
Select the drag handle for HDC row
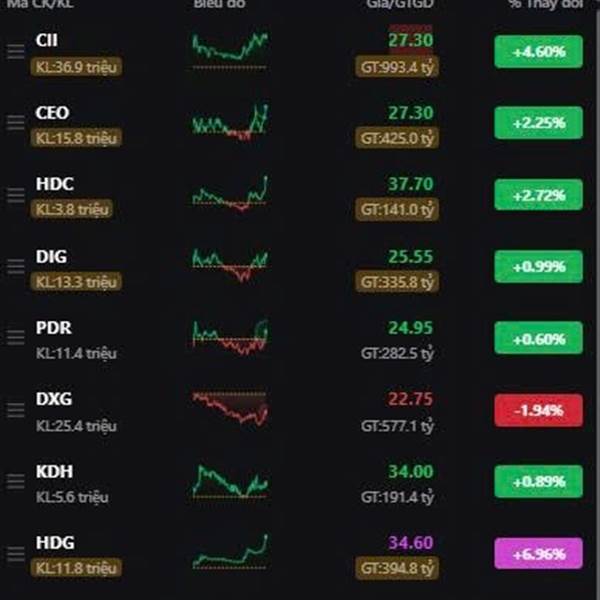coord(15,194)
